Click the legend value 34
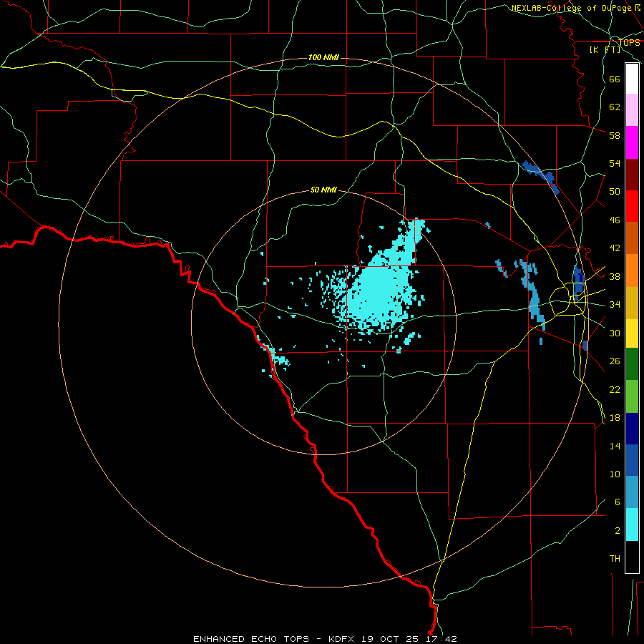The width and height of the screenshot is (644, 644). click(615, 305)
